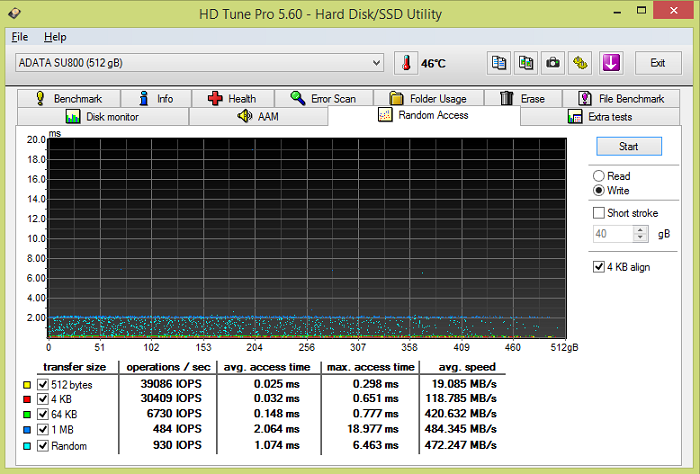Viewport: 700px width, 474px height.
Task: Click the "18.977 ms" max access time
Action: [x=373, y=429]
